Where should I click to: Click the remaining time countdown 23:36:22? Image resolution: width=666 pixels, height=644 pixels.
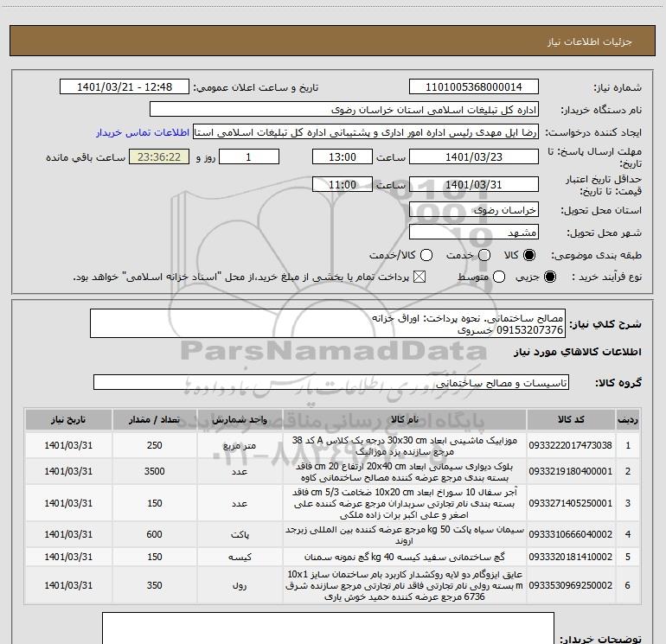pos(159,156)
